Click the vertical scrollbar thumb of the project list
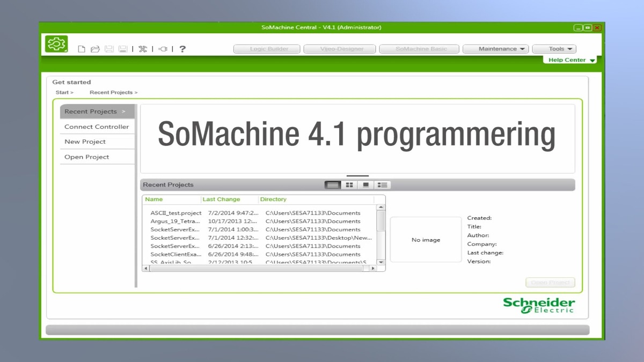The image size is (644, 362). click(x=381, y=220)
